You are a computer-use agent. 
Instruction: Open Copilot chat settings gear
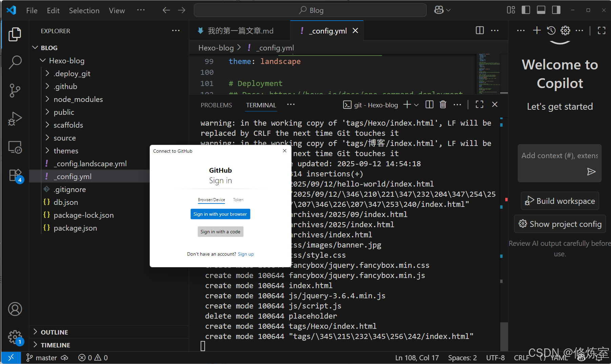(x=565, y=30)
